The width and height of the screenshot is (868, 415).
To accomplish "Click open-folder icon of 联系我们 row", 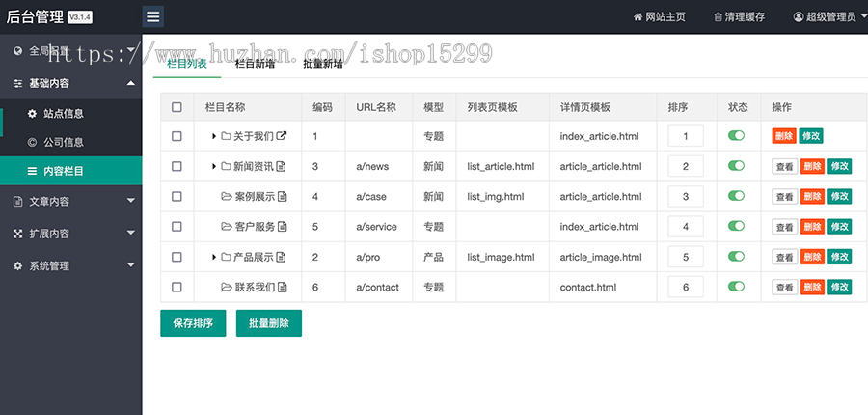I will (x=227, y=287).
